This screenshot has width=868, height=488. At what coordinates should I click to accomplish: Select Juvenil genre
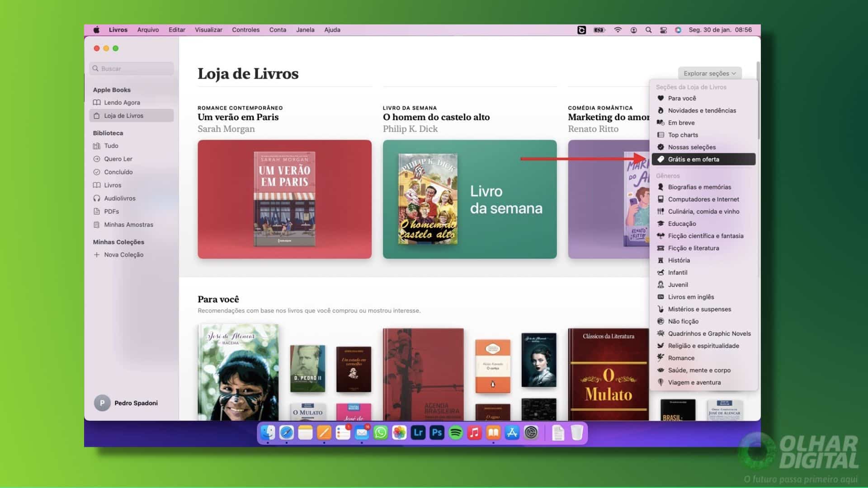click(x=703, y=285)
